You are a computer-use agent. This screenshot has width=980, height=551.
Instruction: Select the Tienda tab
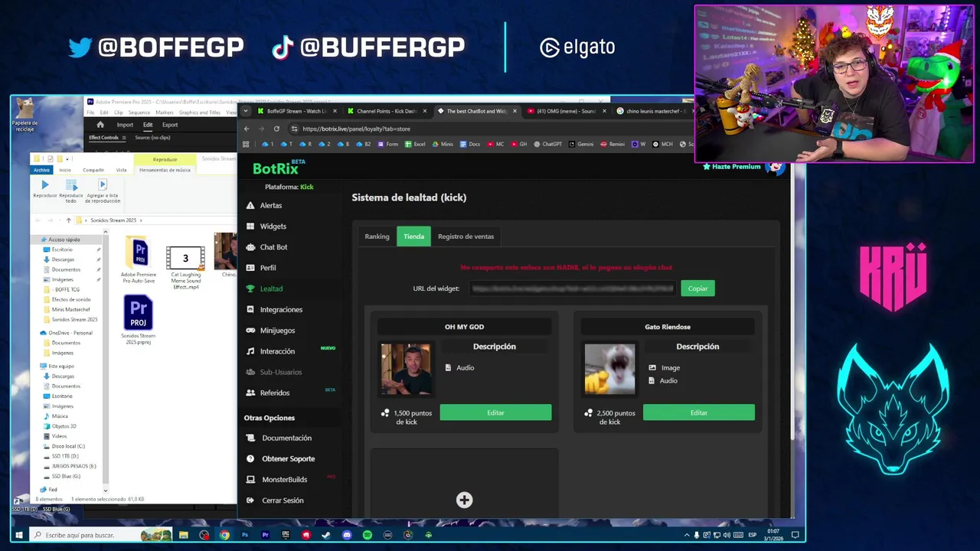tap(413, 236)
